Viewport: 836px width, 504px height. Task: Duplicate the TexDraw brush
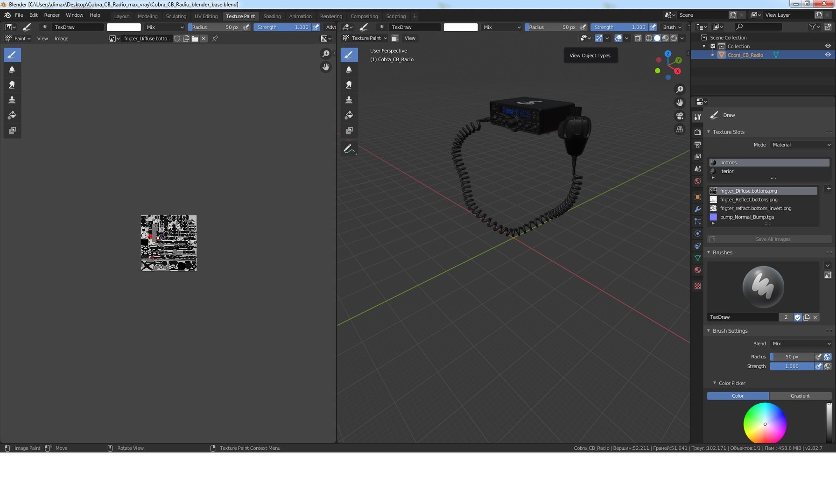pyautogui.click(x=807, y=317)
